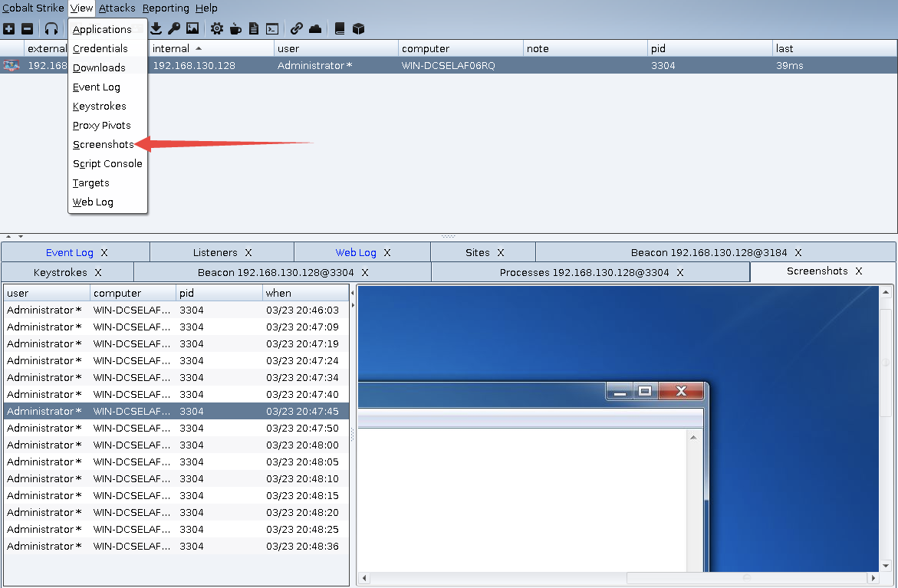Click the screenshot preview horizontal scrollbar right arrow
898x588 pixels.
tap(873, 578)
